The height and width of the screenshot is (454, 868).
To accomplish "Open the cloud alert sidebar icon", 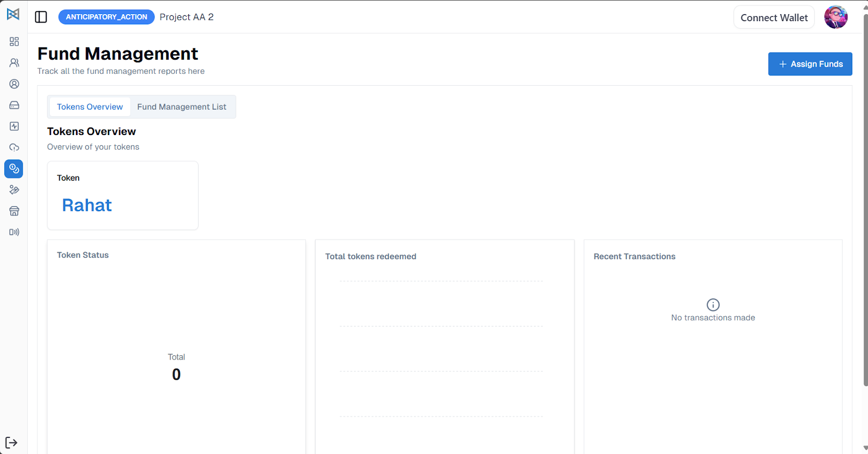I will (14, 148).
